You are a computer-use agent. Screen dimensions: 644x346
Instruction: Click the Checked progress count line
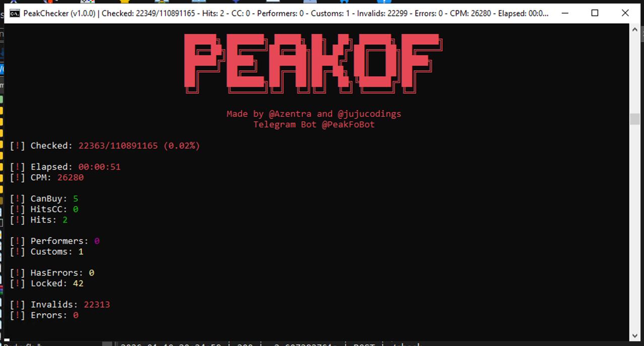tap(105, 146)
